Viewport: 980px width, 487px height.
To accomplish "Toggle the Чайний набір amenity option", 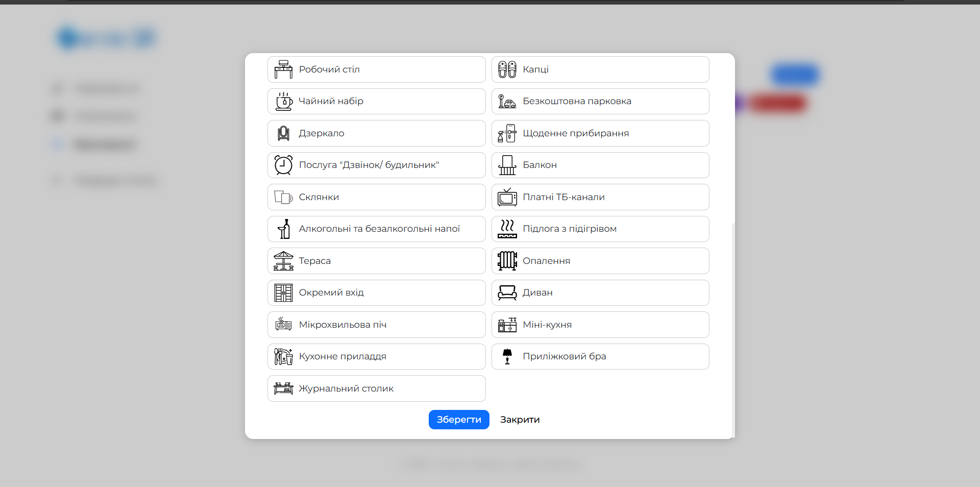I will coord(376,101).
